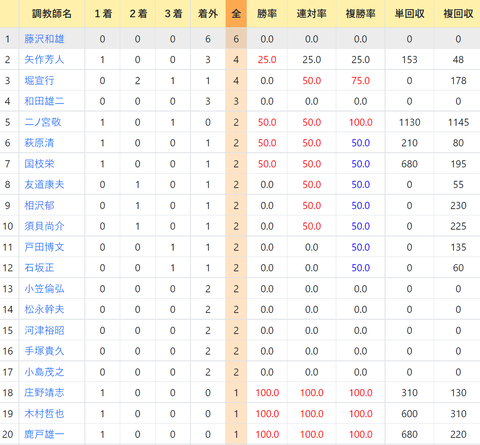Click the 須貝尚介 link
The width and height of the screenshot is (480, 445).
pyautogui.click(x=44, y=226)
